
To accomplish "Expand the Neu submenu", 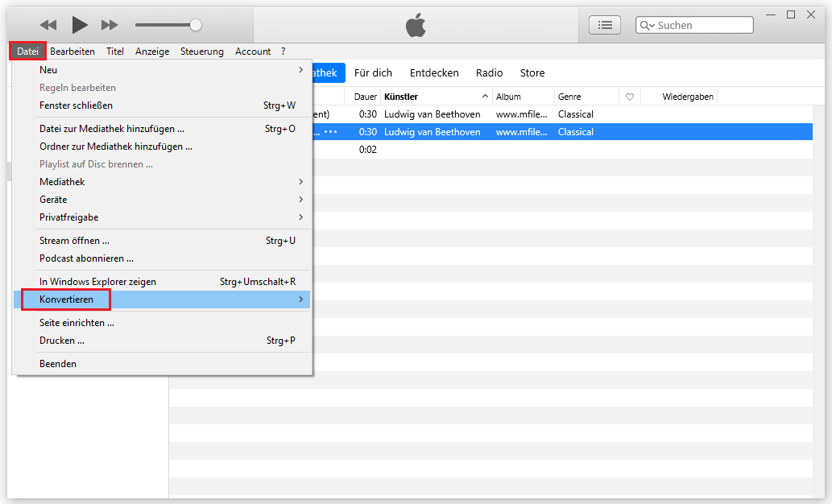I will pos(162,70).
